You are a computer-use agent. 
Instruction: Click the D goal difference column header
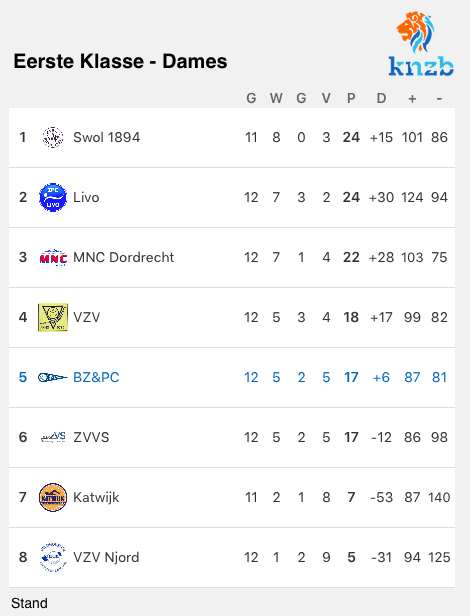coord(381,98)
